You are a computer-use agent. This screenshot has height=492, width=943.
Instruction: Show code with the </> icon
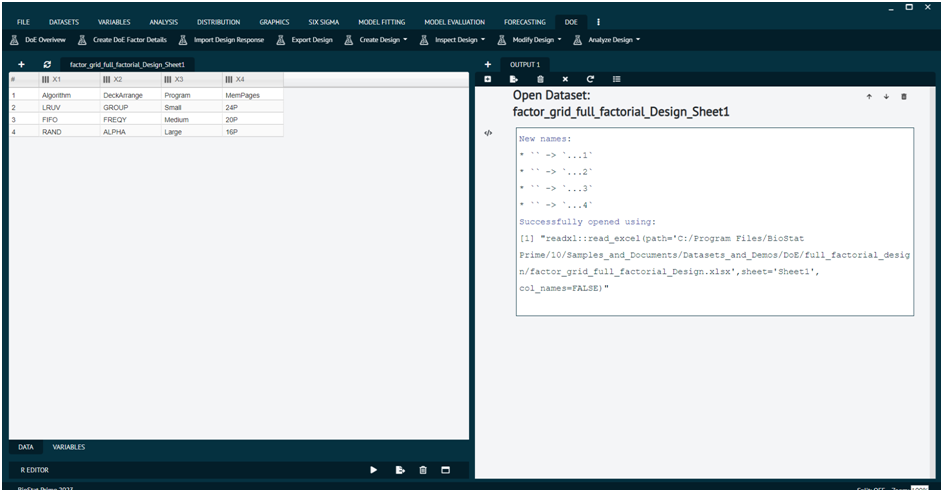point(488,133)
